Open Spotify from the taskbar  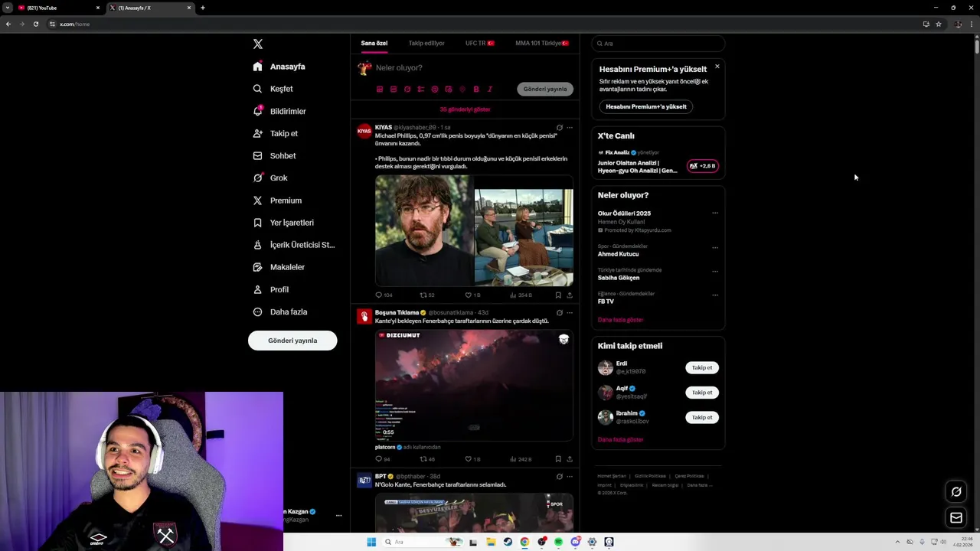coord(558,542)
